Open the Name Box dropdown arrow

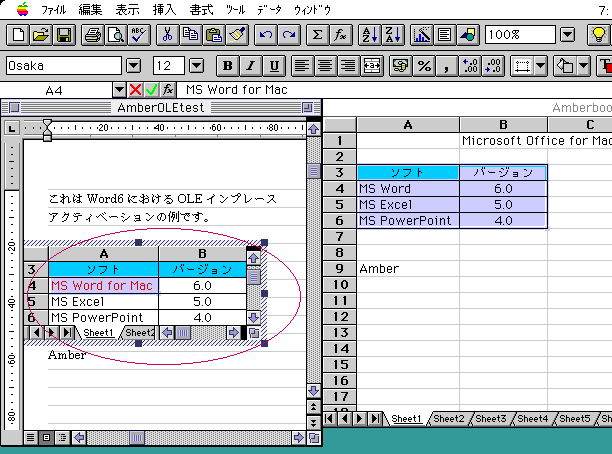click(119, 90)
